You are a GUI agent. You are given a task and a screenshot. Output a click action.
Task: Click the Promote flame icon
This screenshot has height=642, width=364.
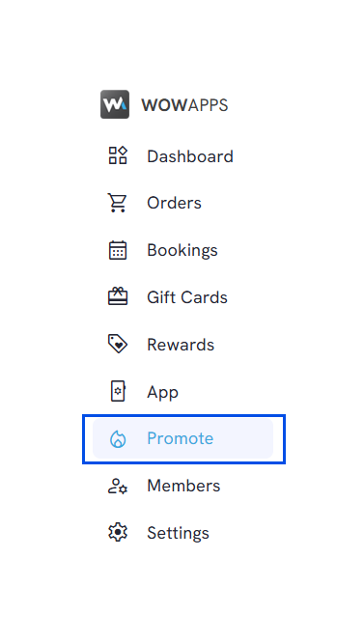click(118, 439)
